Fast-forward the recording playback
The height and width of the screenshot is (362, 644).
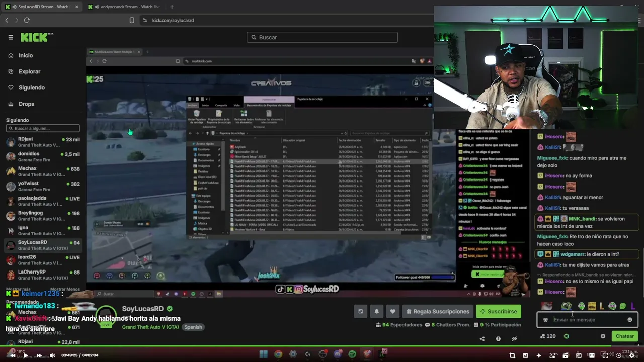click(39, 355)
